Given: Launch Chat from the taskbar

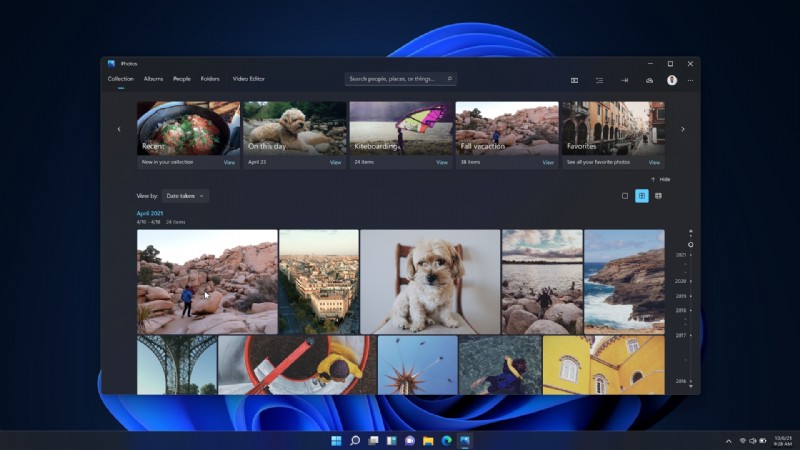Looking at the screenshot, I should pyautogui.click(x=410, y=440).
